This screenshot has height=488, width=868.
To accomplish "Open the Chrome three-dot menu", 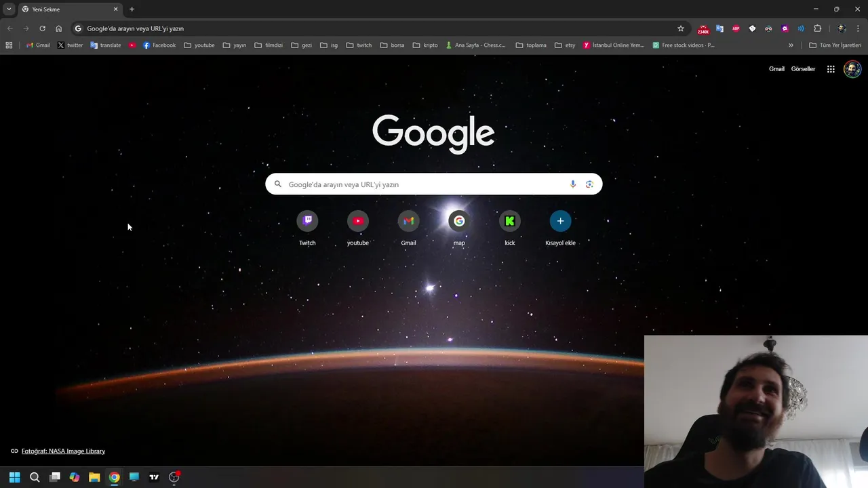I will tap(858, 28).
